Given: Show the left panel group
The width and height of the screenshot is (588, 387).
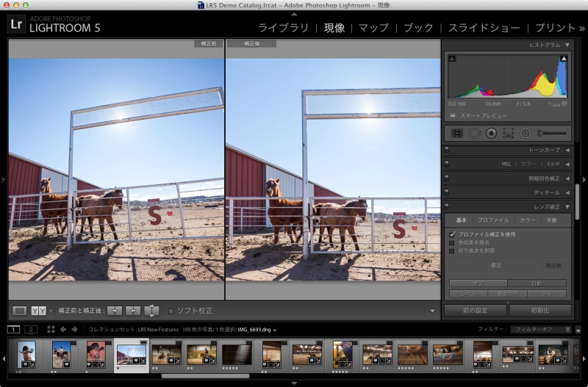Looking at the screenshot, I should click(3, 180).
